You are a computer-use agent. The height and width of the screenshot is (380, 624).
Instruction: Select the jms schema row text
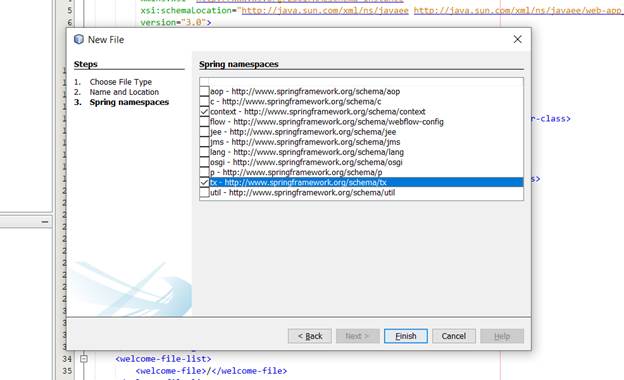coord(305,142)
